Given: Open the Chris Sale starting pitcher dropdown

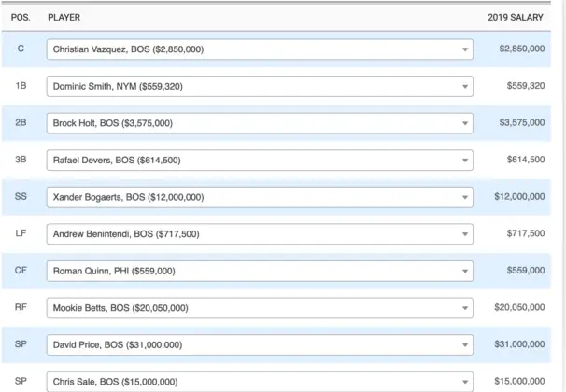Looking at the screenshot, I should [x=260, y=382].
